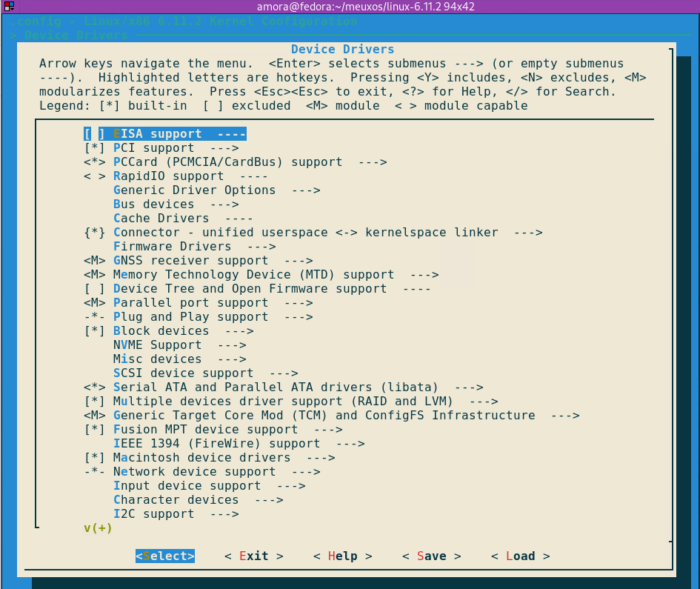This screenshot has height=589, width=700.
Task: Click Plug and Play -*- state marker
Action: pos(95,317)
